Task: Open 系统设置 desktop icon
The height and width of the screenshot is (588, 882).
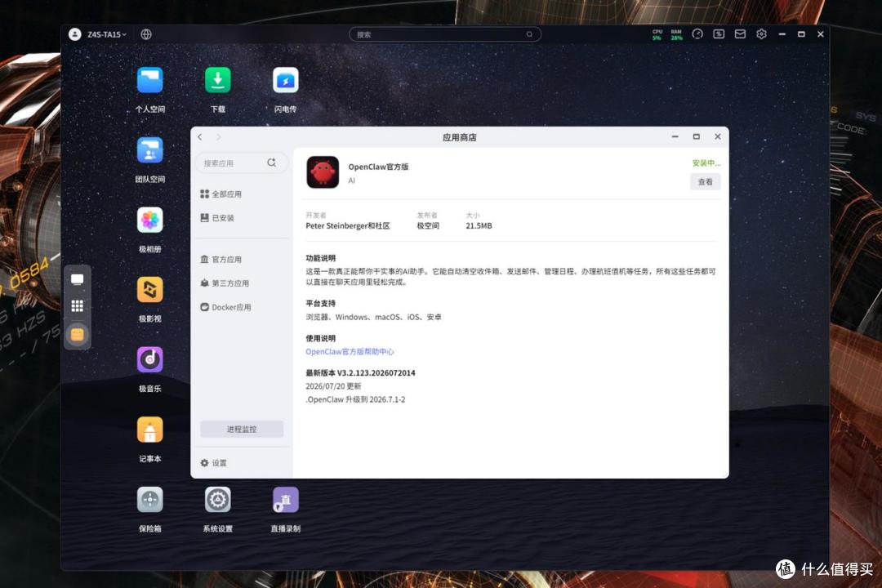Action: [218, 500]
